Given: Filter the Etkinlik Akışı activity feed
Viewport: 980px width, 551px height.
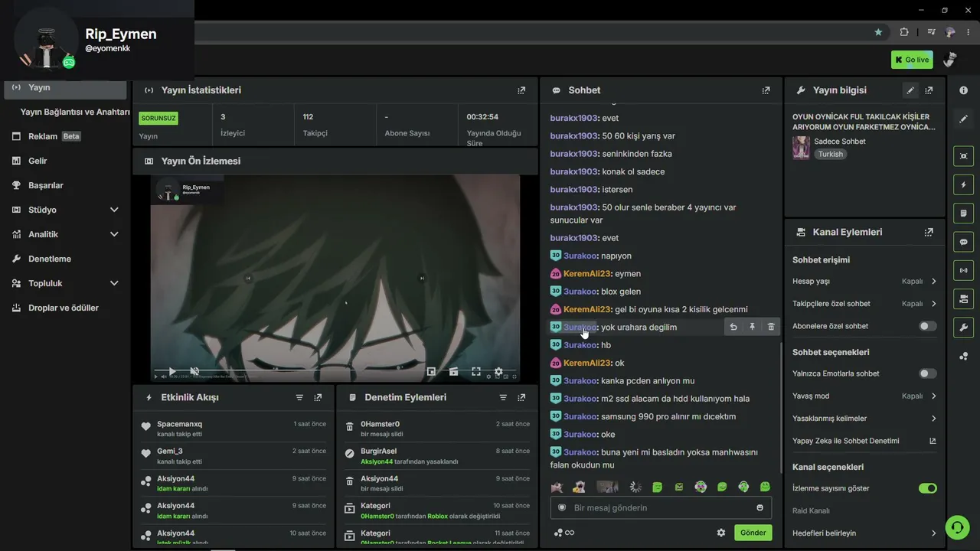Looking at the screenshot, I should [299, 398].
